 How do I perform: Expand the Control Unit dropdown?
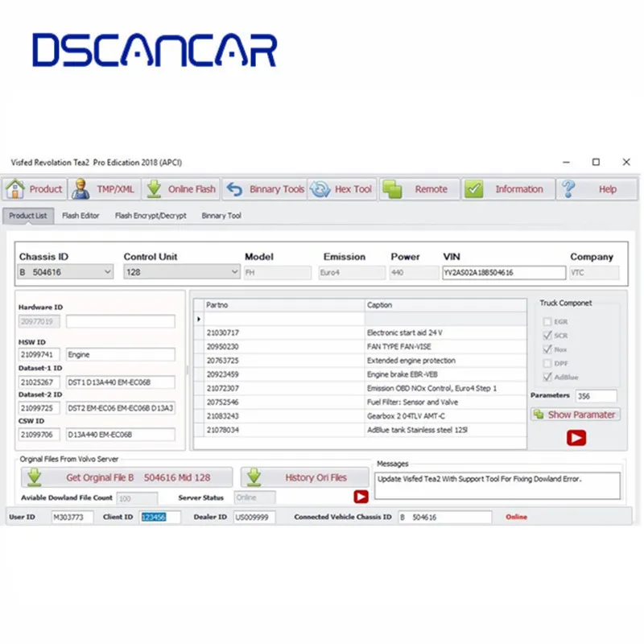click(x=233, y=272)
